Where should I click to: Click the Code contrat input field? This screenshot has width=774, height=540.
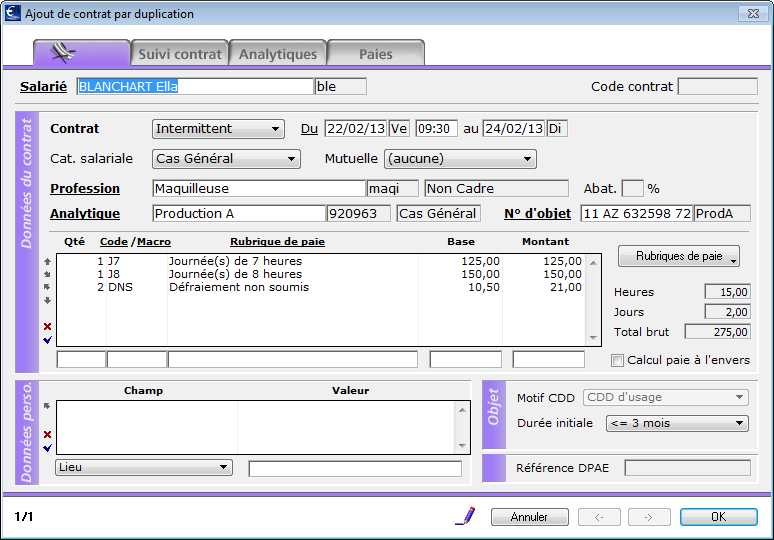tap(718, 86)
